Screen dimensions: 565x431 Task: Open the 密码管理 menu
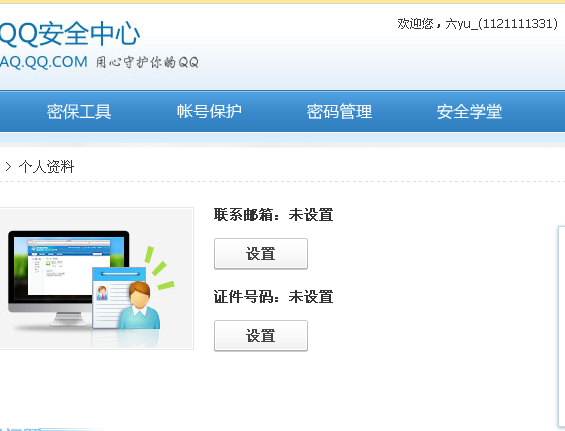pos(339,111)
